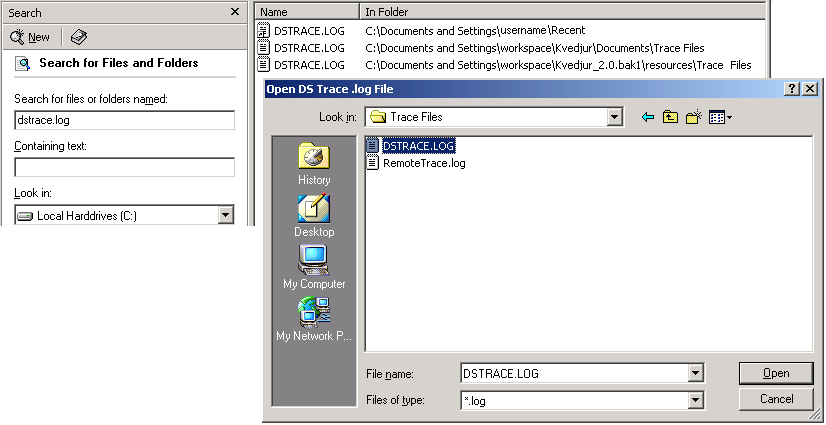Click the dialog's question mark help button
Image resolution: width=826 pixels, height=425 pixels.
tap(792, 88)
